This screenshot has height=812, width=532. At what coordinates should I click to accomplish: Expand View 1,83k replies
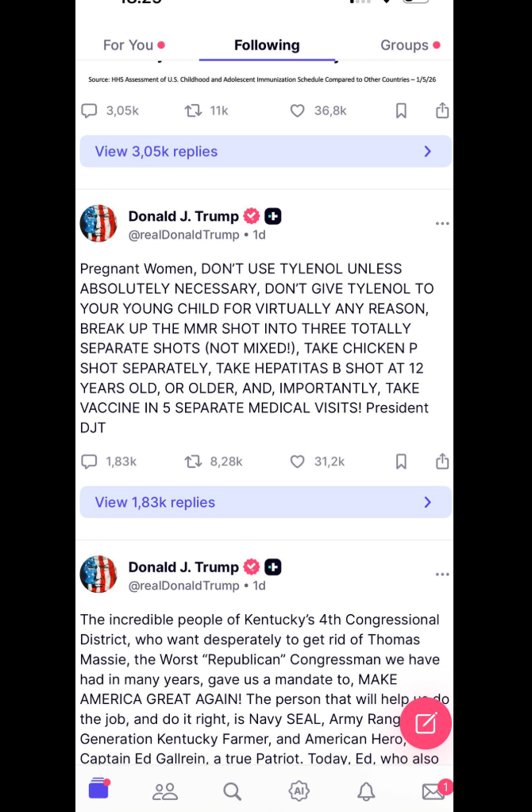265,502
